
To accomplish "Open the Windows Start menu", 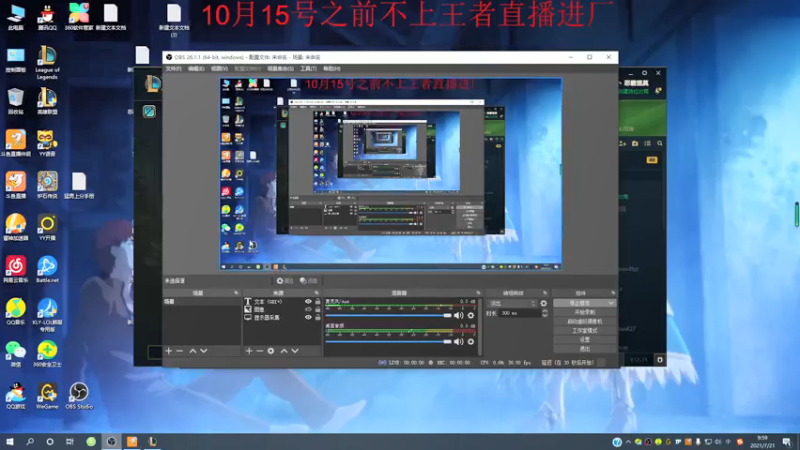I will [x=10, y=442].
